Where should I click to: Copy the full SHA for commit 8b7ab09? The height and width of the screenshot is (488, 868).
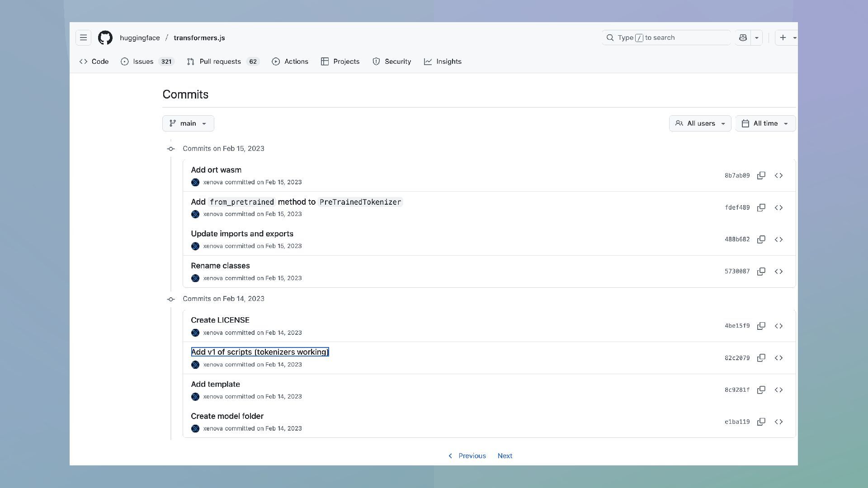point(761,175)
